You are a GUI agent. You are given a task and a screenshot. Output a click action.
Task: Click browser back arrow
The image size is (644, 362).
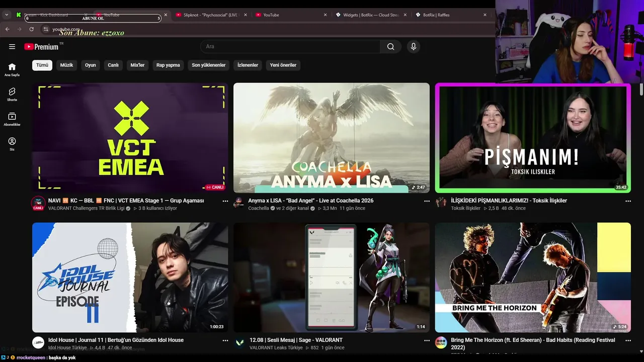[x=8, y=29]
